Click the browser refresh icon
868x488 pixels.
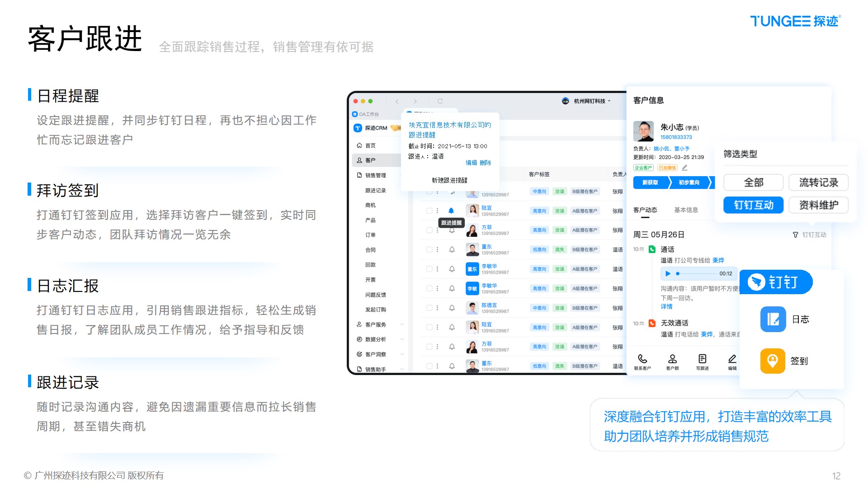click(440, 101)
